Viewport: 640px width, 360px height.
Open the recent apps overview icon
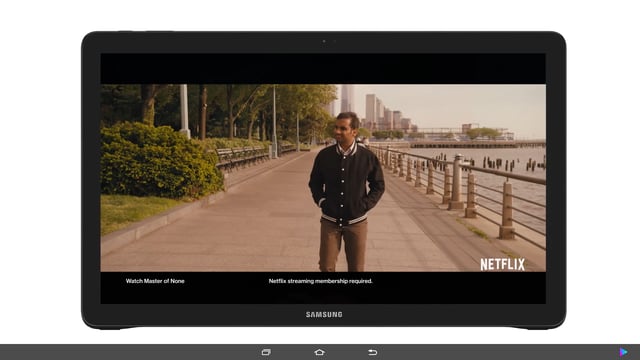pos(266,352)
